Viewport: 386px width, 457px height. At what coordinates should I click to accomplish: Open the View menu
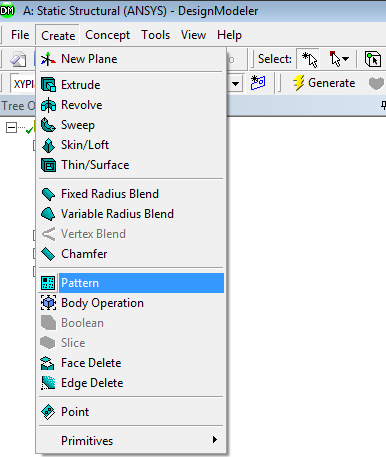click(193, 35)
